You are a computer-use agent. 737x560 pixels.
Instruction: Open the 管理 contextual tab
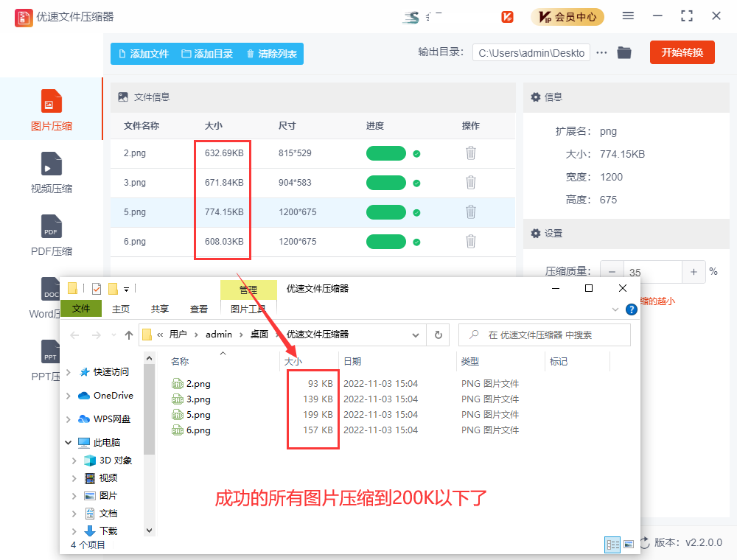tap(248, 290)
